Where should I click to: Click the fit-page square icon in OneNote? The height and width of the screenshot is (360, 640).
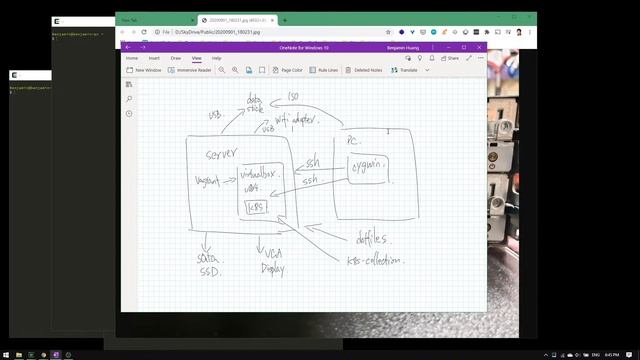click(262, 70)
